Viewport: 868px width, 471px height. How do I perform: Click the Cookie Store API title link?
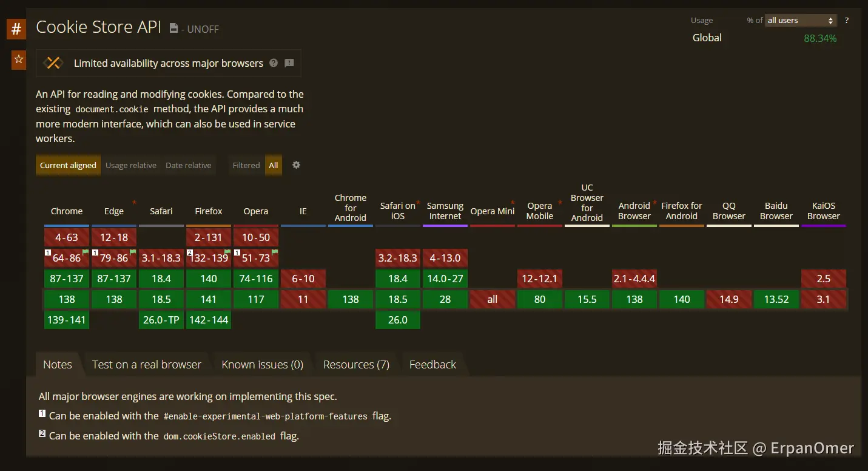pos(99,27)
